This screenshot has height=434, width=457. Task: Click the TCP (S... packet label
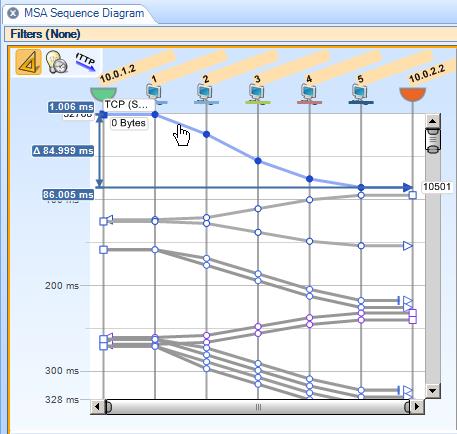[126, 105]
